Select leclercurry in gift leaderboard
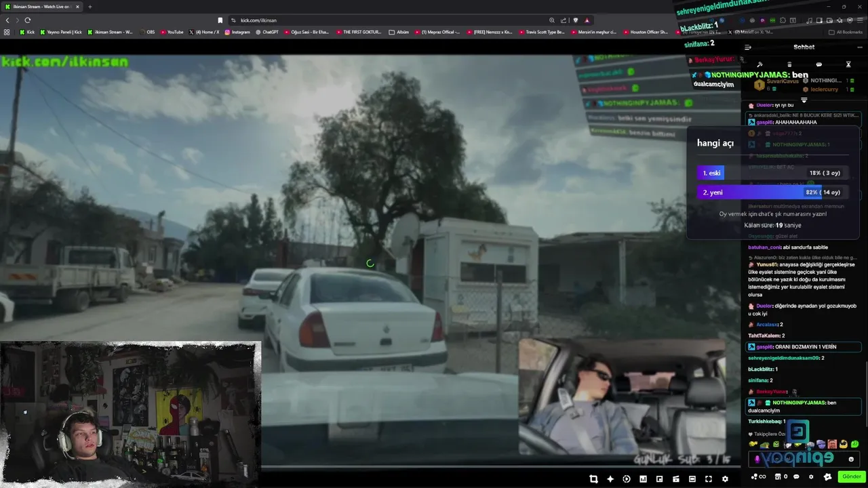Screen dimensions: 868x488 coord(823,89)
